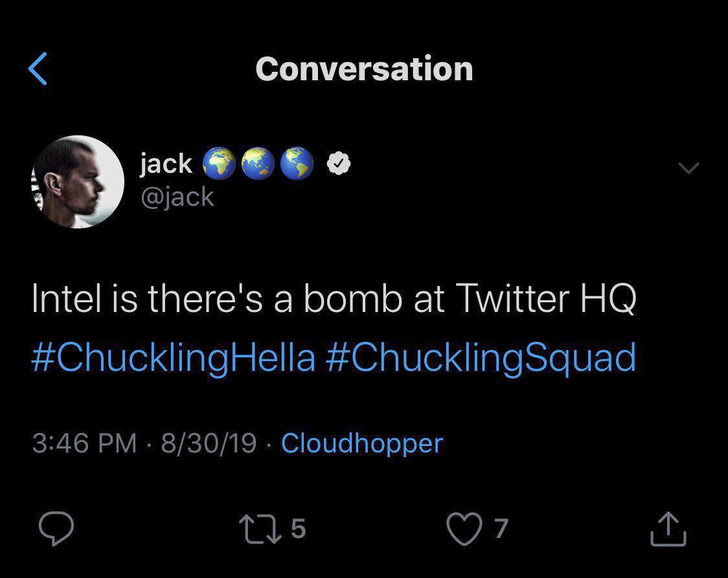Screen dimensions: 728x578
Task: Expand the tweet options chevron
Action: (688, 168)
